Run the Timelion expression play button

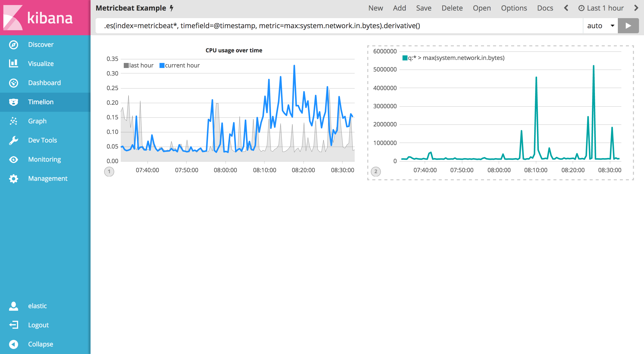(628, 26)
